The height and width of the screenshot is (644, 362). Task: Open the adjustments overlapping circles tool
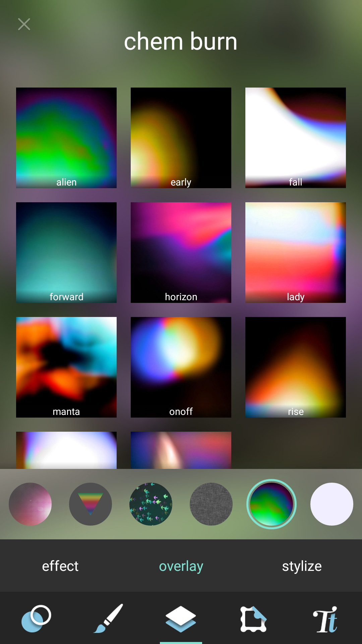click(x=36, y=619)
